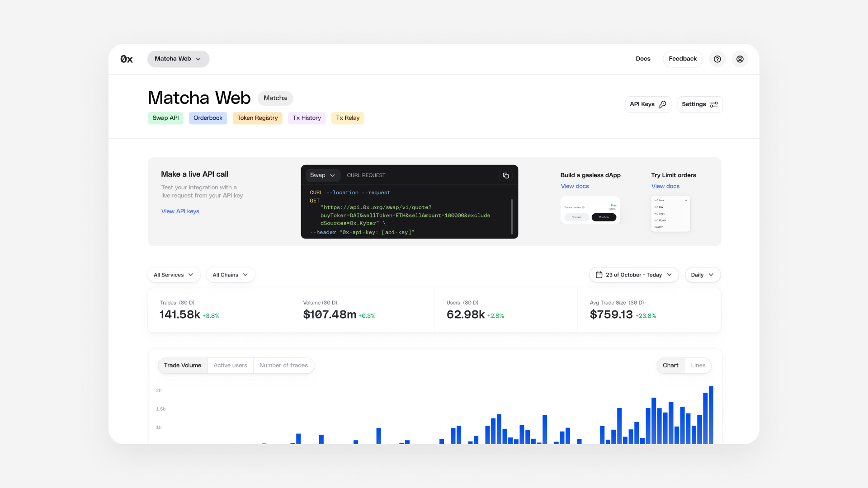Switch the chart view to Lines
This screenshot has height=488, width=868.
(x=698, y=365)
